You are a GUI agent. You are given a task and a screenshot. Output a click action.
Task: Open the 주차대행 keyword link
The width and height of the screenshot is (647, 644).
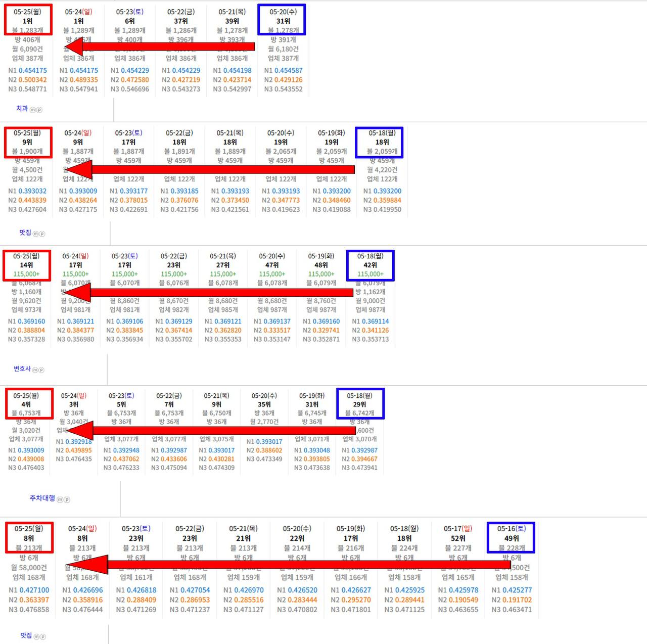pyautogui.click(x=42, y=498)
